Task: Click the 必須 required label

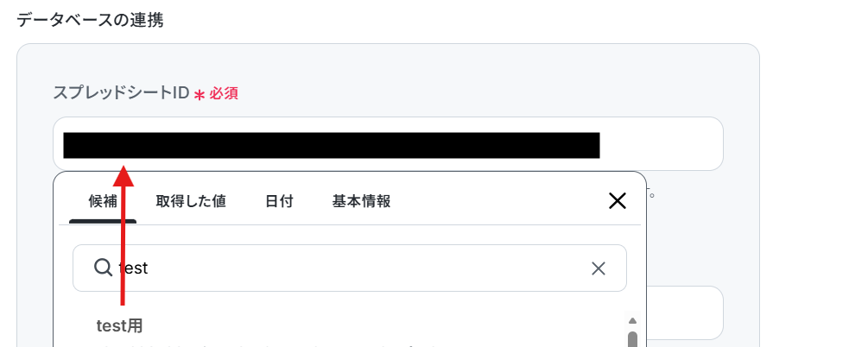Action: (x=224, y=94)
